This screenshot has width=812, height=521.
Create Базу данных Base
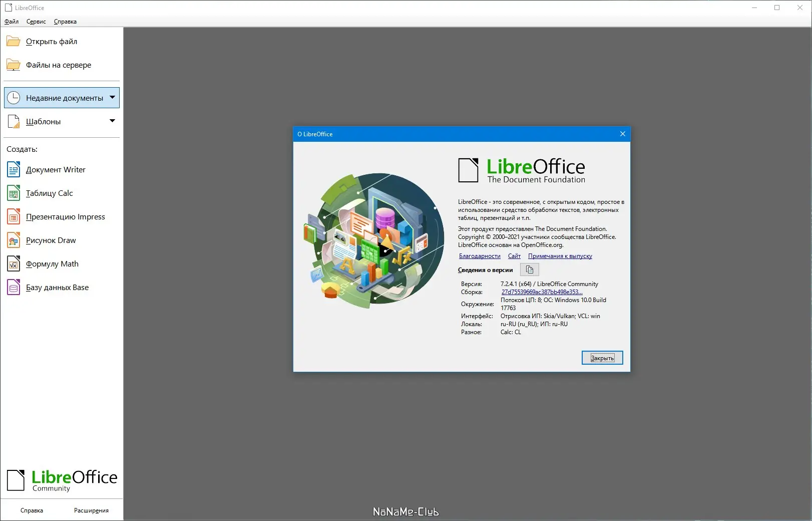57,287
